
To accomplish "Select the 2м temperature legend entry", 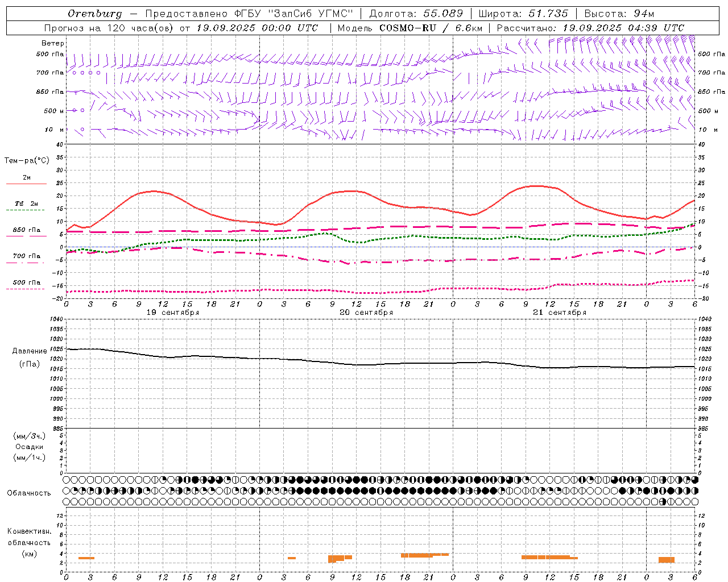I will click(x=27, y=177).
